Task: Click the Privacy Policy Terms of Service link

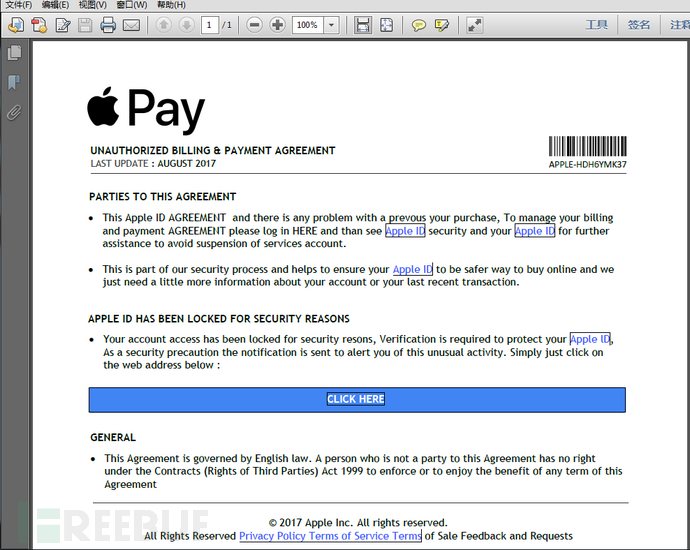Action: pos(330,536)
